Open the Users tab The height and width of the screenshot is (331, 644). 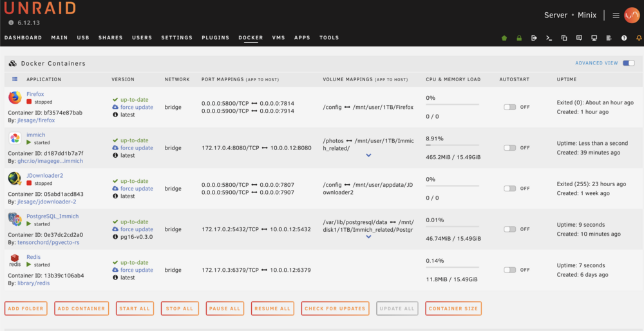pyautogui.click(x=142, y=37)
